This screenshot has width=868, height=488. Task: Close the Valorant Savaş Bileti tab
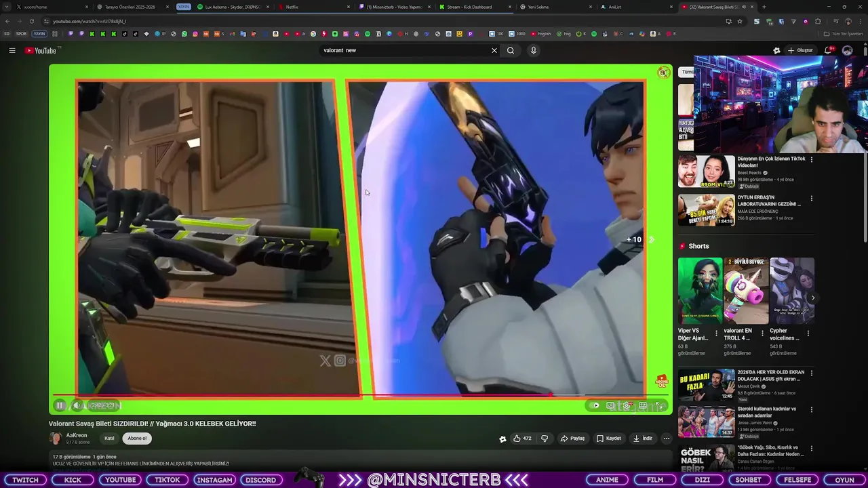(752, 7)
